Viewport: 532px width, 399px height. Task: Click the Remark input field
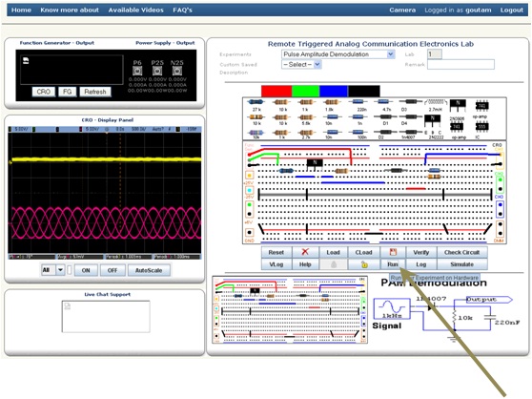pos(460,64)
